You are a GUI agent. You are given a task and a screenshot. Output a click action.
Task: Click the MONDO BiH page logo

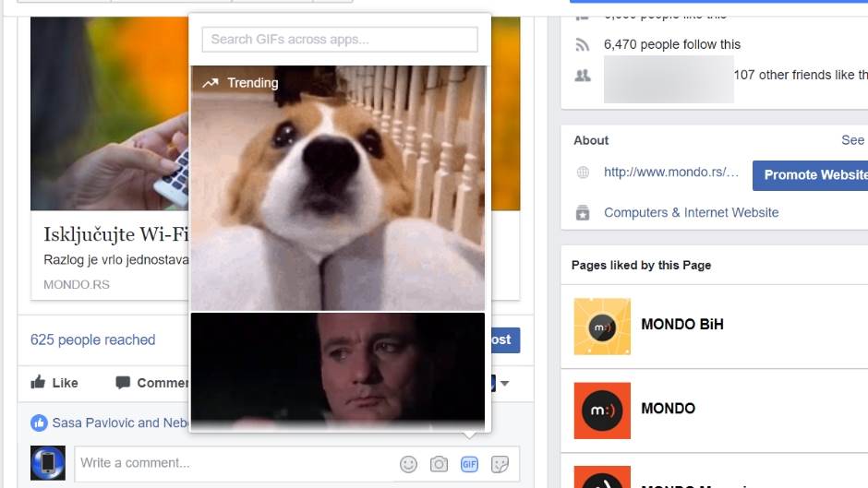tap(602, 326)
